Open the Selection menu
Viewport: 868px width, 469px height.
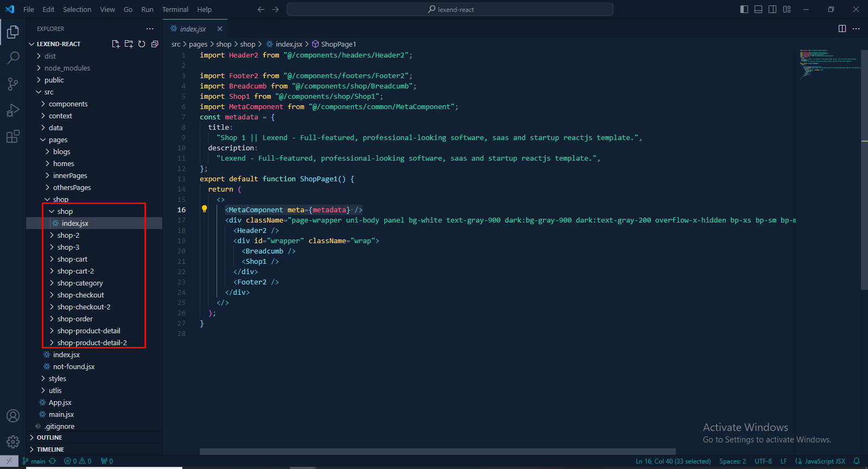click(x=77, y=9)
